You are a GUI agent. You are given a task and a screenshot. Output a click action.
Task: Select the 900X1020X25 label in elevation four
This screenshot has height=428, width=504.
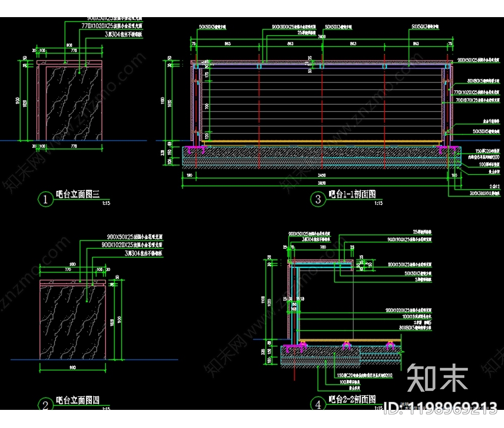(x=132, y=245)
